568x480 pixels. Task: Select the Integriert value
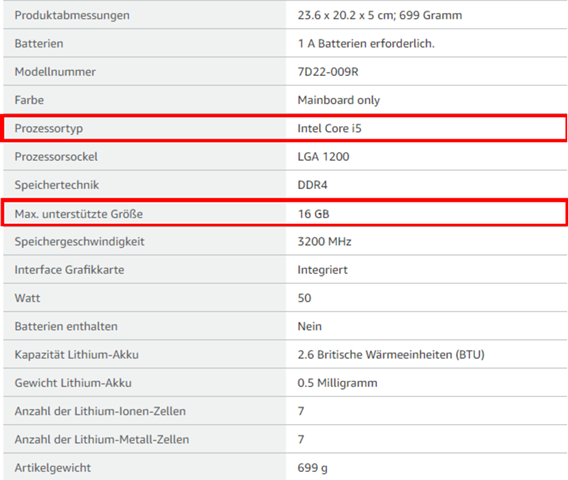click(x=322, y=270)
